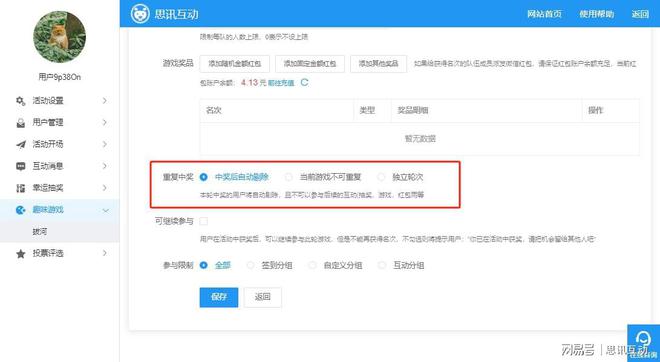Click 添加固定金额红包 button
Viewport: 660px width, 362px height.
coord(310,64)
